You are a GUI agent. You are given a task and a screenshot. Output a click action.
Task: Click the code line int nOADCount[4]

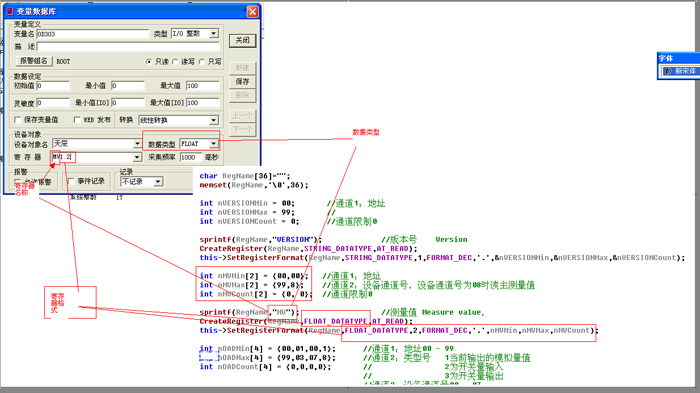266,367
